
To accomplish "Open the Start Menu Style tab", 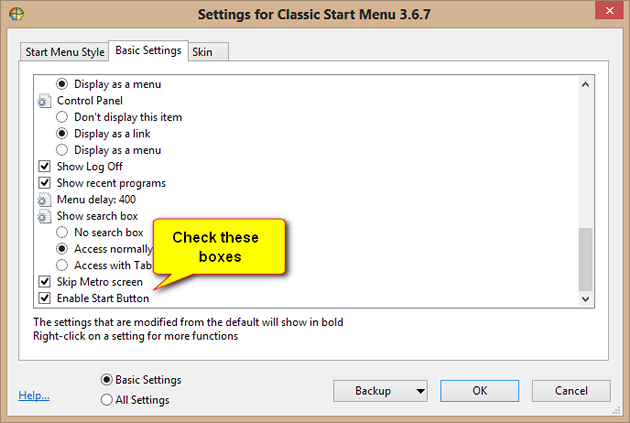I will [x=65, y=52].
